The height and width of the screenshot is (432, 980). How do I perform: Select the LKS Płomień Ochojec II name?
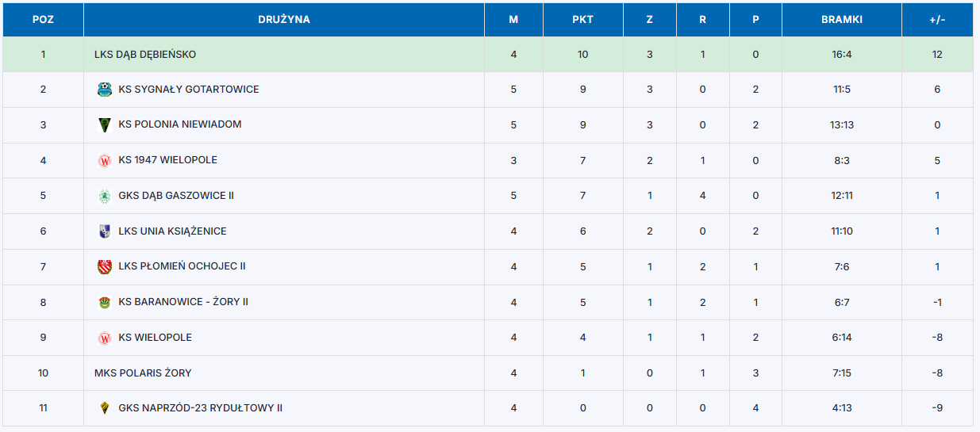pos(182,266)
